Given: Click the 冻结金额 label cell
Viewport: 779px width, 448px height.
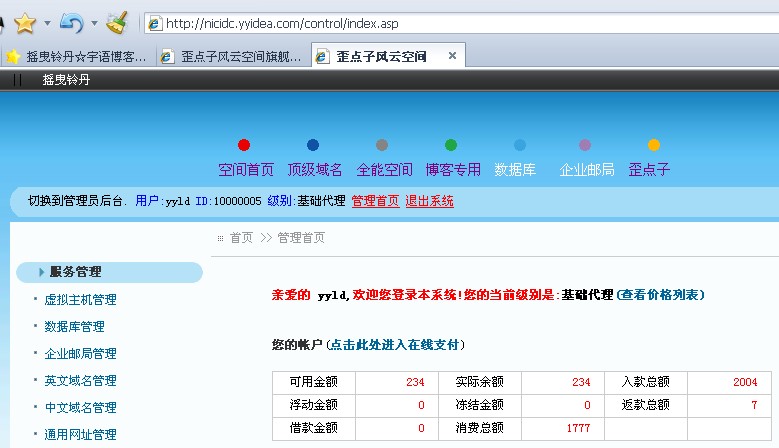Looking at the screenshot, I should (479, 405).
